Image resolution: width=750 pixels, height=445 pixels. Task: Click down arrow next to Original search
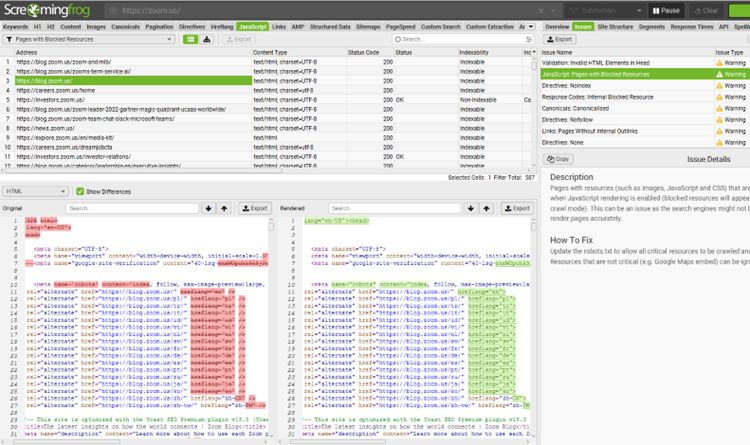[x=208, y=208]
